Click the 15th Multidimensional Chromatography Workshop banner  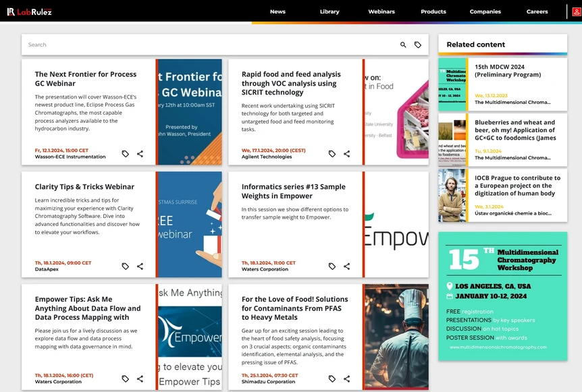pyautogui.click(x=502, y=296)
